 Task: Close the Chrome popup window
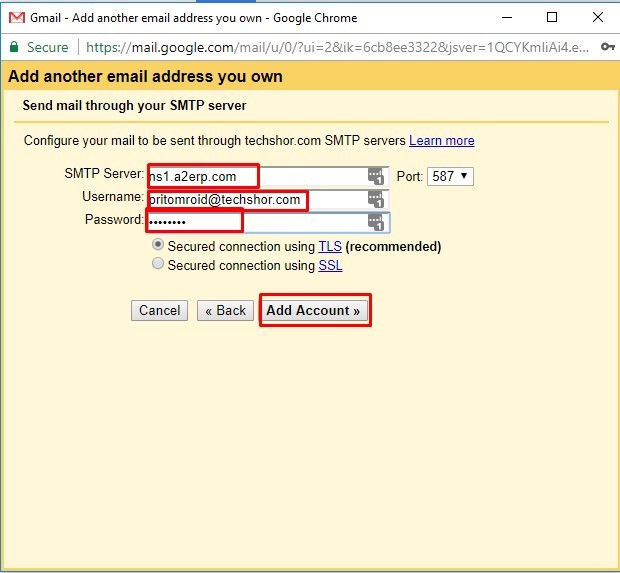click(598, 17)
